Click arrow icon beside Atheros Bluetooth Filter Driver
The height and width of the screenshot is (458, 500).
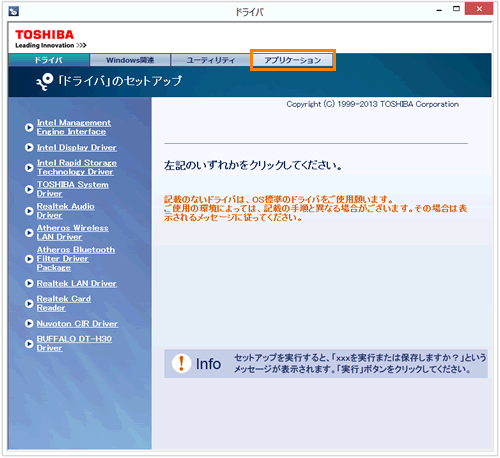[x=29, y=259]
